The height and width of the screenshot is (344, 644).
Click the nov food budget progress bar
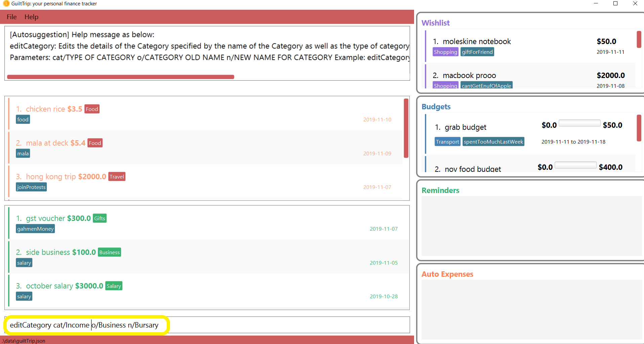[575, 165]
